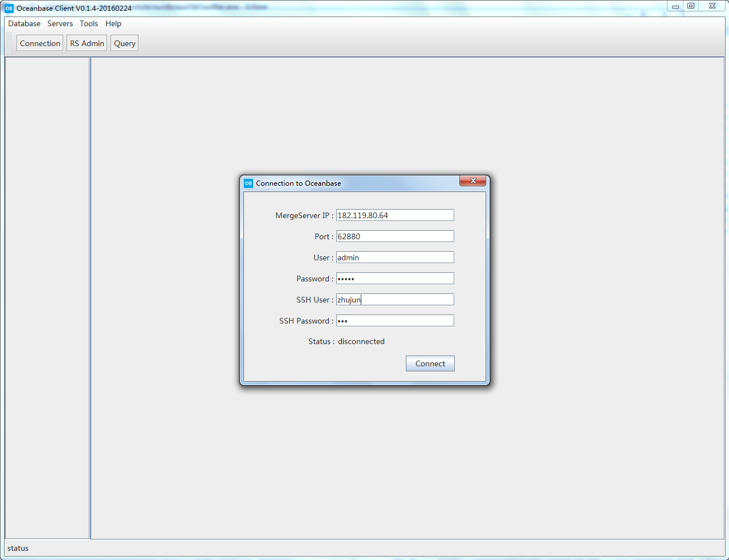729x560 pixels.
Task: Click the Connection toolbar button
Action: point(40,43)
